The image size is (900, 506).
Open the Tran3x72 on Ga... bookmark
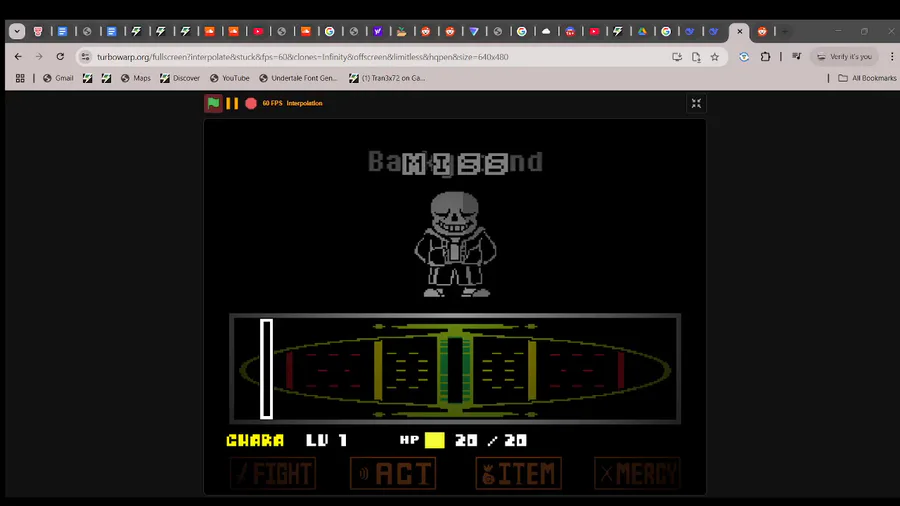tap(387, 78)
